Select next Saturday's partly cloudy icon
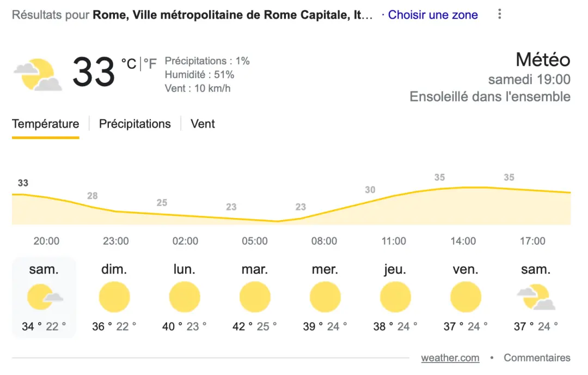Viewport: 588px width, 375px height. [536, 297]
